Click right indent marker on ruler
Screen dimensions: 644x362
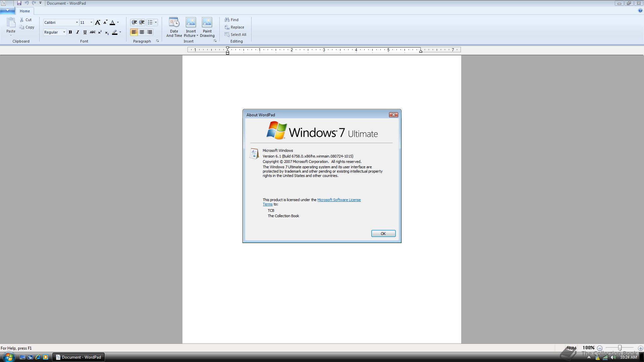click(x=421, y=51)
